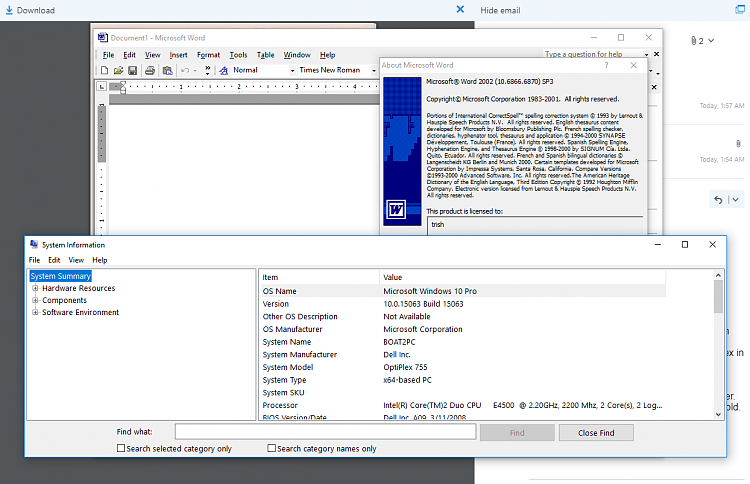
Task: Open the Help menu in System Information
Action: (x=99, y=260)
